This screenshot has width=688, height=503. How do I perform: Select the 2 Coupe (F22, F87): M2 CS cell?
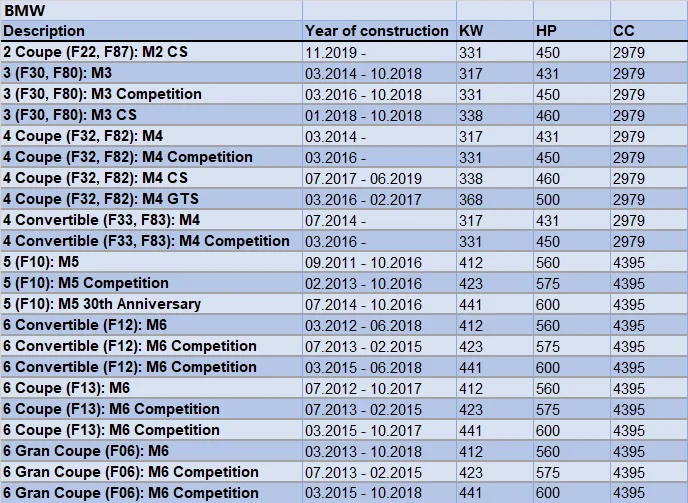(151, 52)
